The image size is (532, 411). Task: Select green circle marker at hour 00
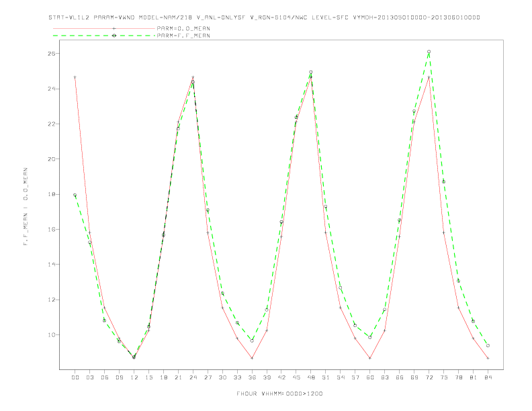click(x=75, y=195)
